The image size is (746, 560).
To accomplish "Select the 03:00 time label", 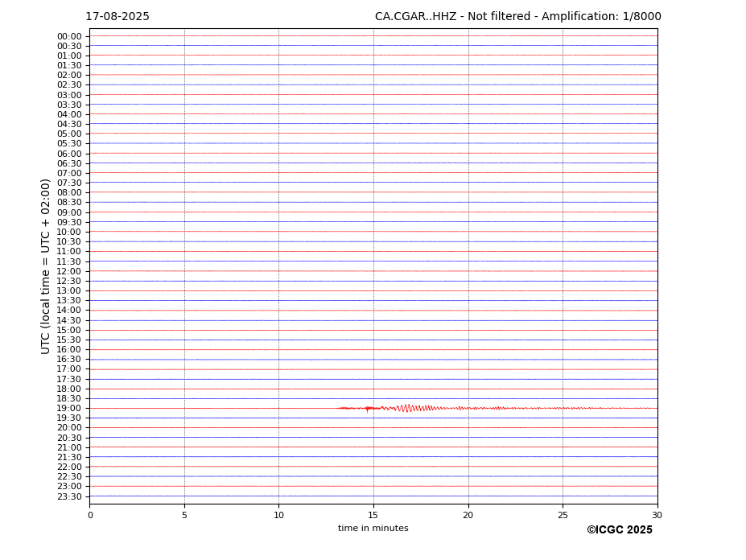I will coord(69,95).
